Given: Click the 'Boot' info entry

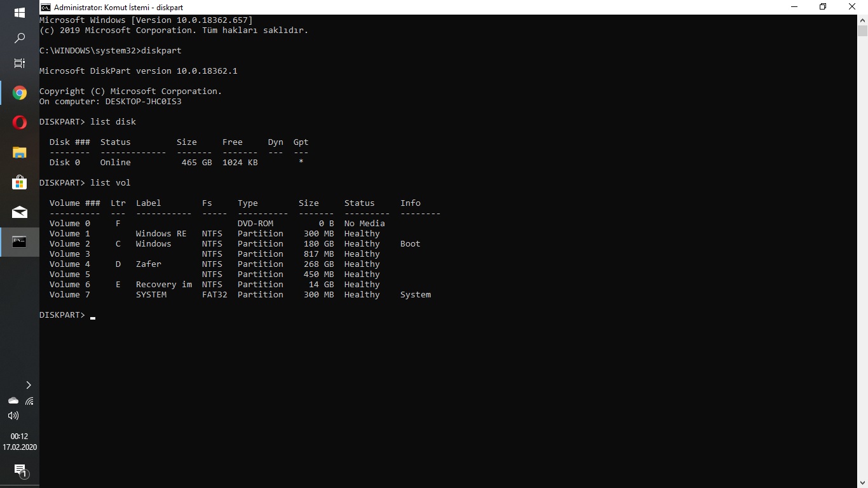Looking at the screenshot, I should tap(410, 243).
